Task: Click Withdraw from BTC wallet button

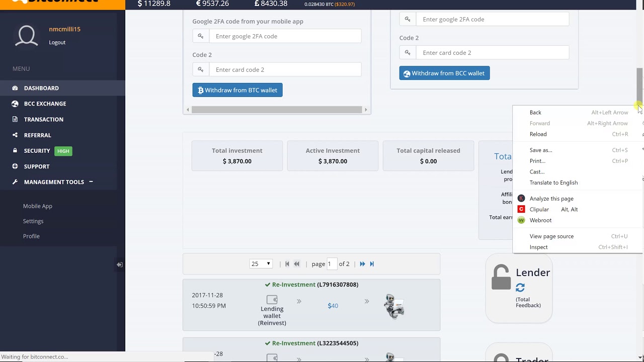Action: point(237,90)
